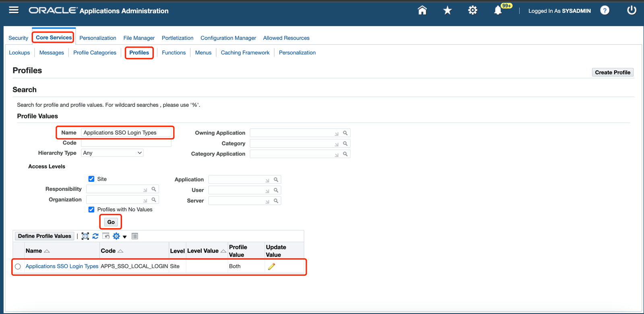This screenshot has width=644, height=314.
Task: Open Category search magnifier icon
Action: 345,143
